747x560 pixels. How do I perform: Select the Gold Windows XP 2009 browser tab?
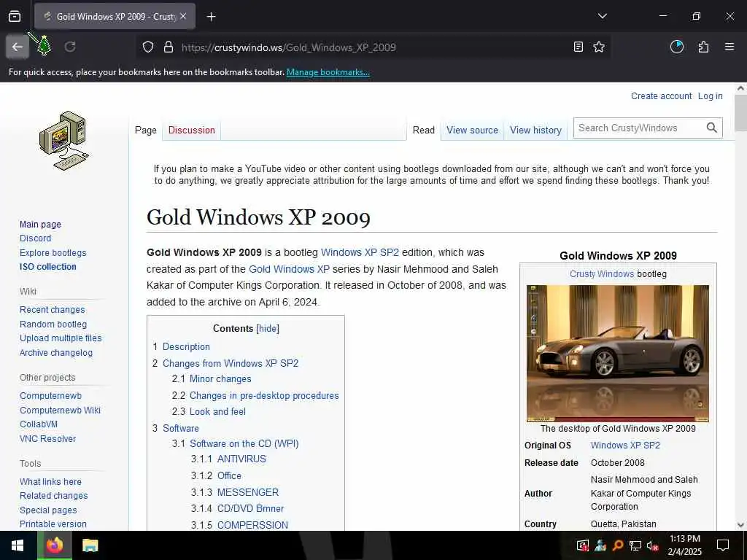tap(115, 16)
